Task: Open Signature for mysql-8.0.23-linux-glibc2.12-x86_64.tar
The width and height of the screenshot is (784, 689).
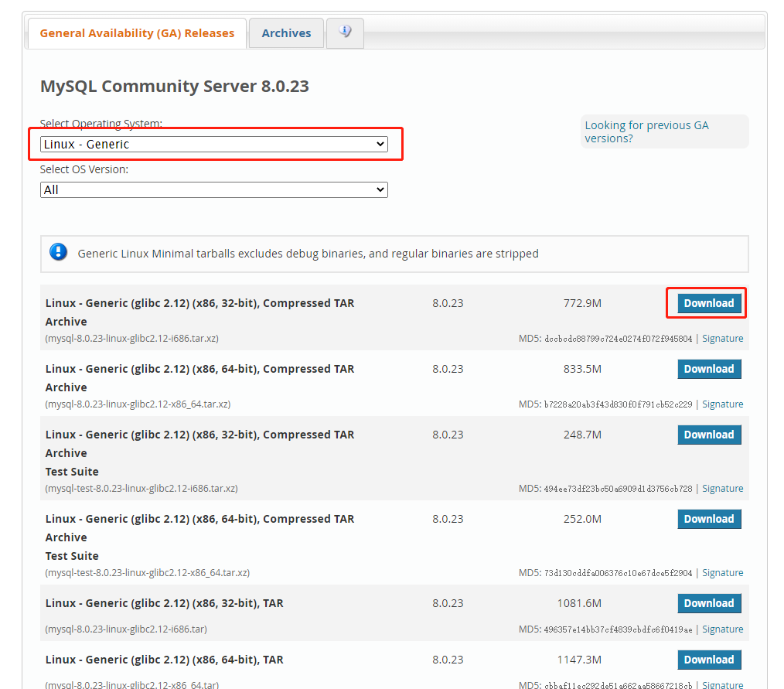Action: (722, 684)
